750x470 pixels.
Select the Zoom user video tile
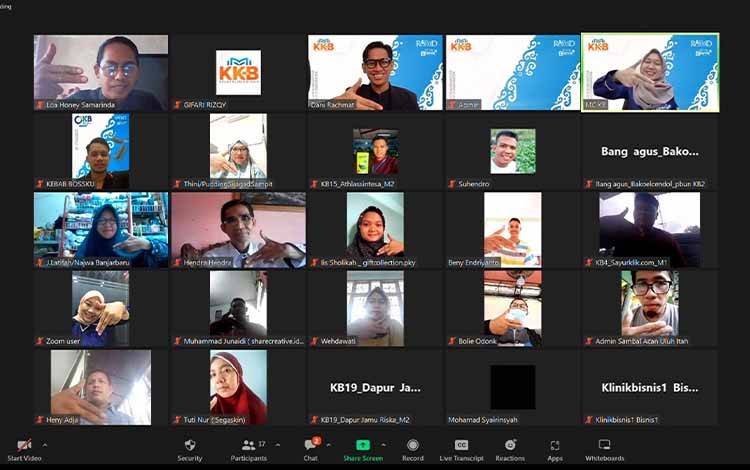101,308
